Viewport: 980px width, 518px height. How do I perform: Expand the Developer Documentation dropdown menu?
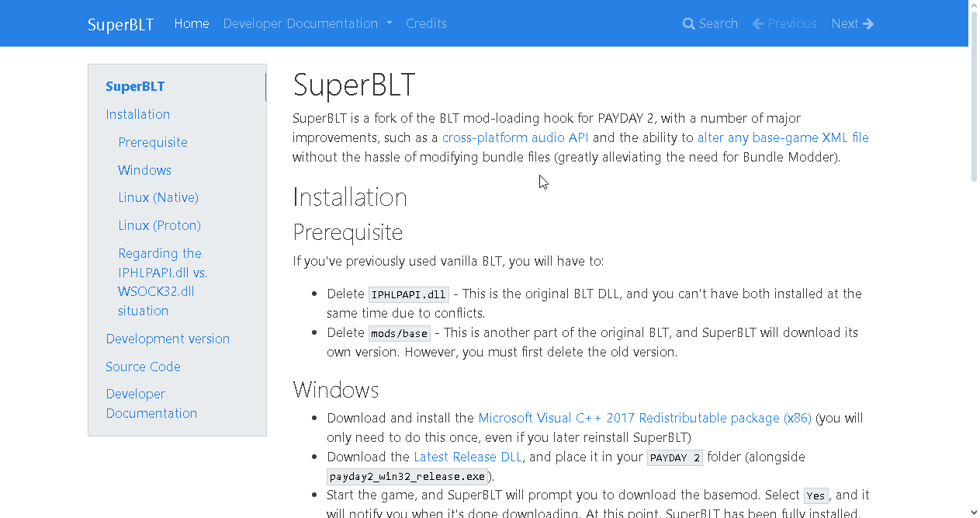coord(307,23)
